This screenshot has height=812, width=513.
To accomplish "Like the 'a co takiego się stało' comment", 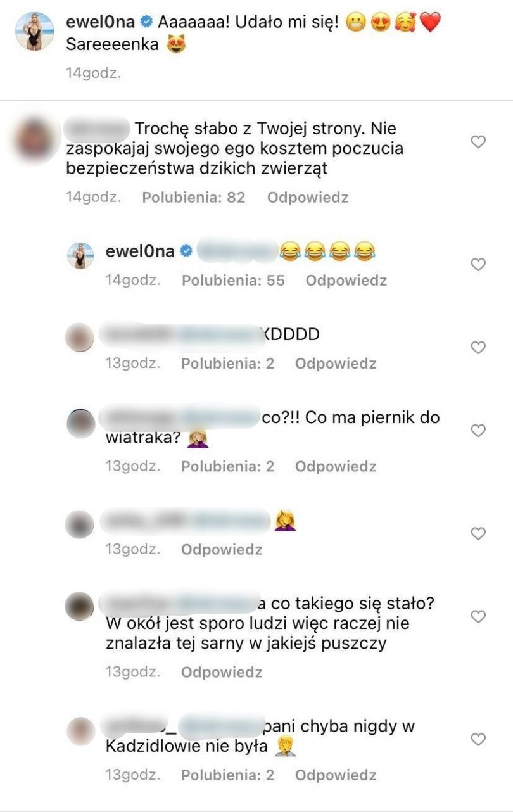I will [479, 616].
